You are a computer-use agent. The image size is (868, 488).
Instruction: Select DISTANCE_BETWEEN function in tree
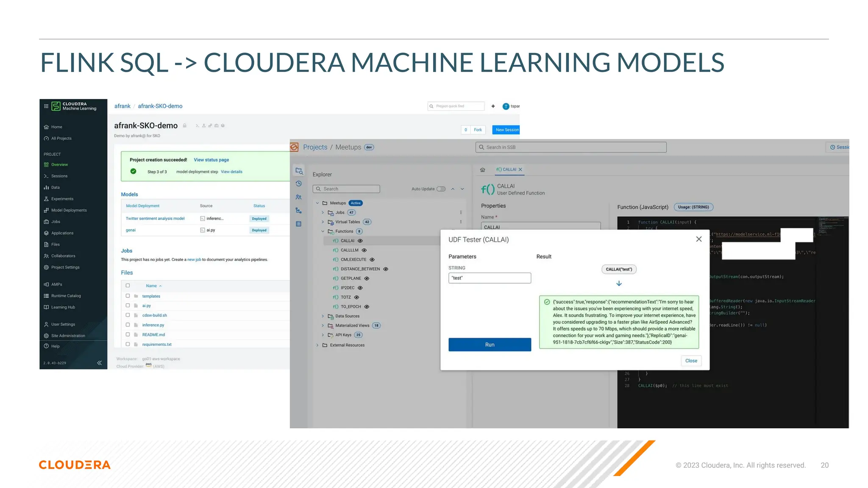tap(360, 269)
